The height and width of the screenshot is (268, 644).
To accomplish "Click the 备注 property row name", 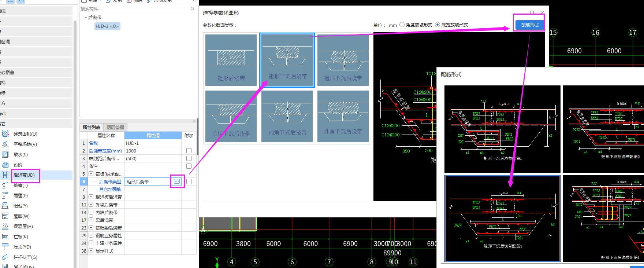I will (93, 166).
